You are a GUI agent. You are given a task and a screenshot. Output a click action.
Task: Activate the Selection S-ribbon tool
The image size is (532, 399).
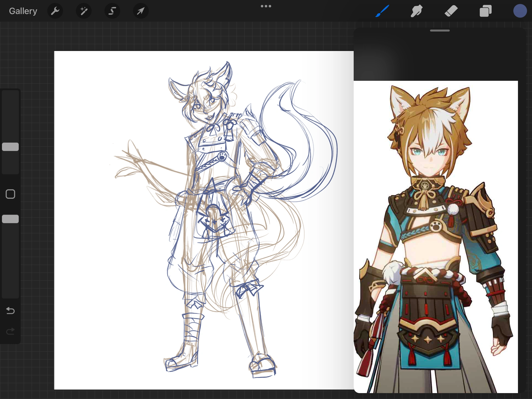[x=112, y=11]
